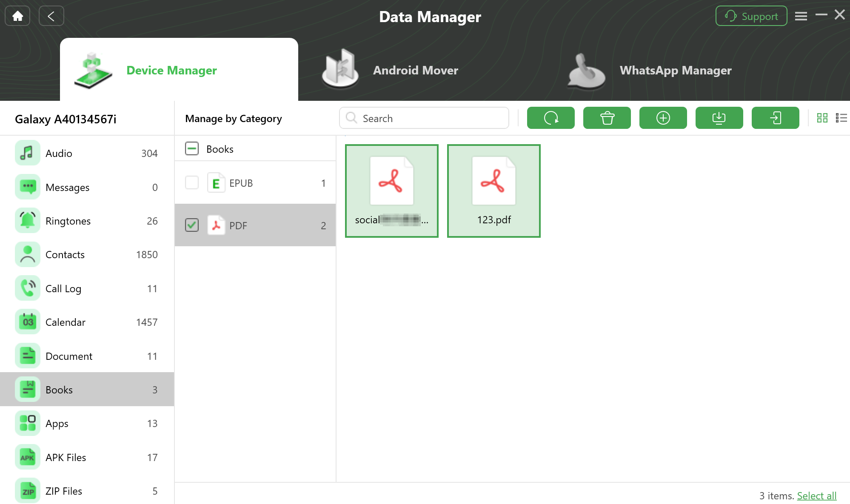Click the transfer to device button
The image size is (850, 504).
(x=776, y=118)
